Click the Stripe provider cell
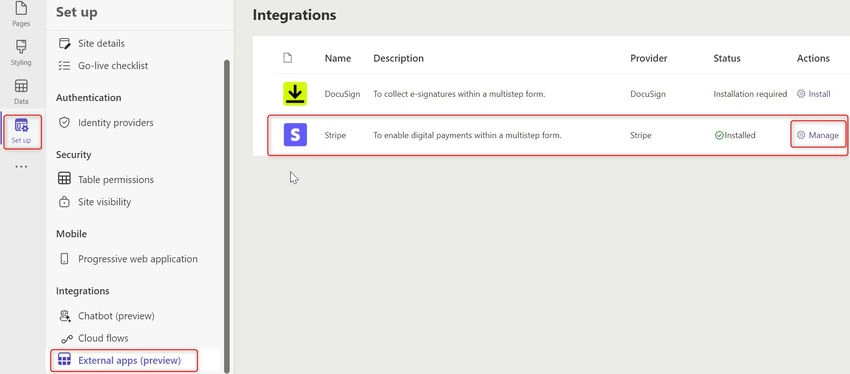The width and height of the screenshot is (850, 374). (x=641, y=136)
